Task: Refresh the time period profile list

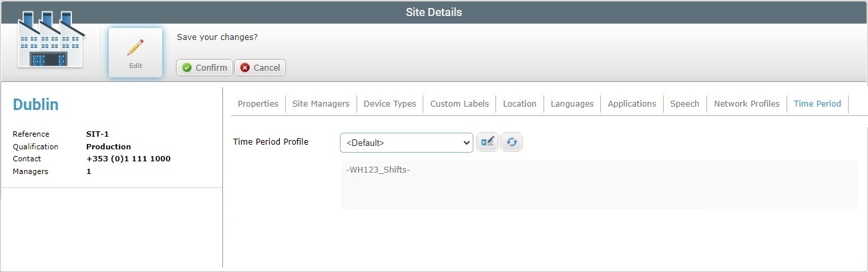Action: click(512, 142)
